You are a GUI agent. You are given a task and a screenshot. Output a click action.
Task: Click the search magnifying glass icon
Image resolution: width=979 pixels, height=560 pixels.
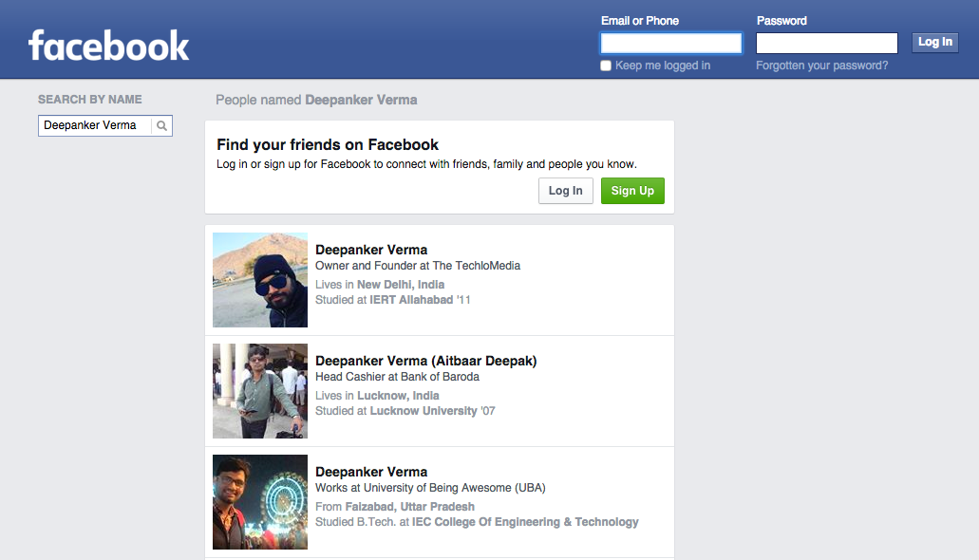click(161, 125)
